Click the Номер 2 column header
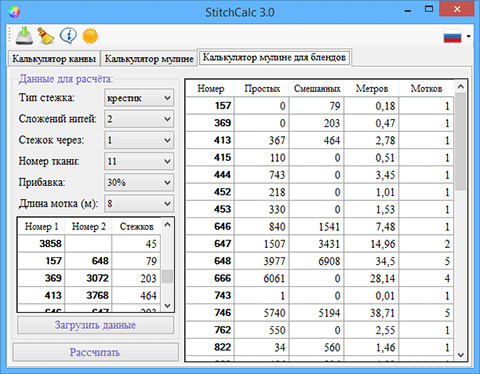 pyautogui.click(x=89, y=227)
